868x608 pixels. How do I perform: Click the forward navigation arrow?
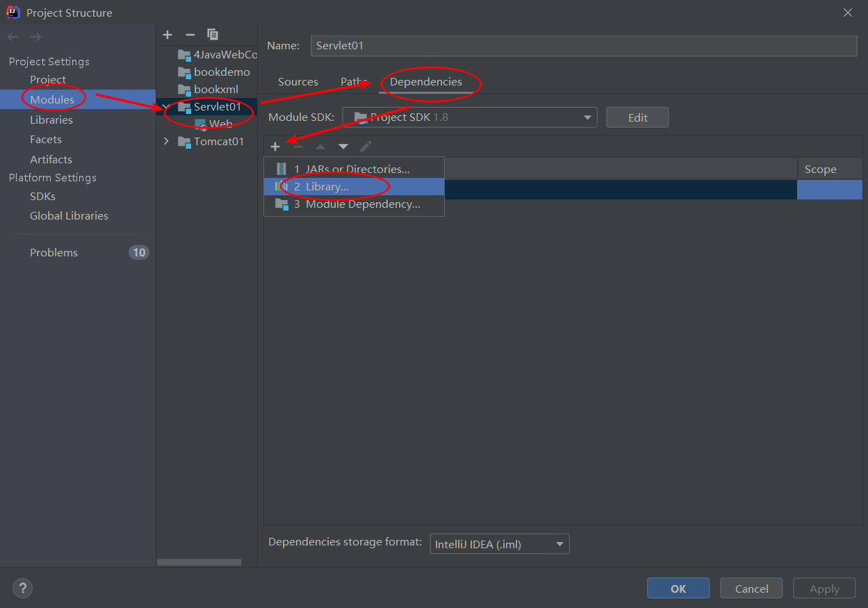click(36, 36)
